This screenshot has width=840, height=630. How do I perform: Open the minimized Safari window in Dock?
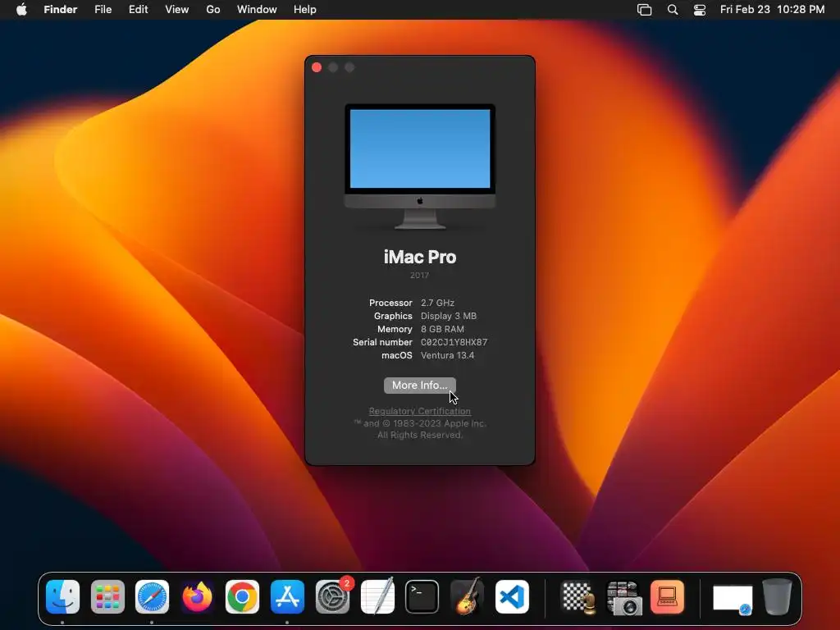(733, 600)
